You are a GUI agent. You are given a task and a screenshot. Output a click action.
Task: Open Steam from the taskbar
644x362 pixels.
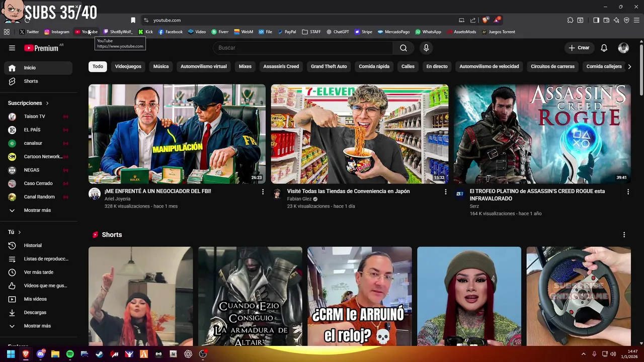(99, 354)
